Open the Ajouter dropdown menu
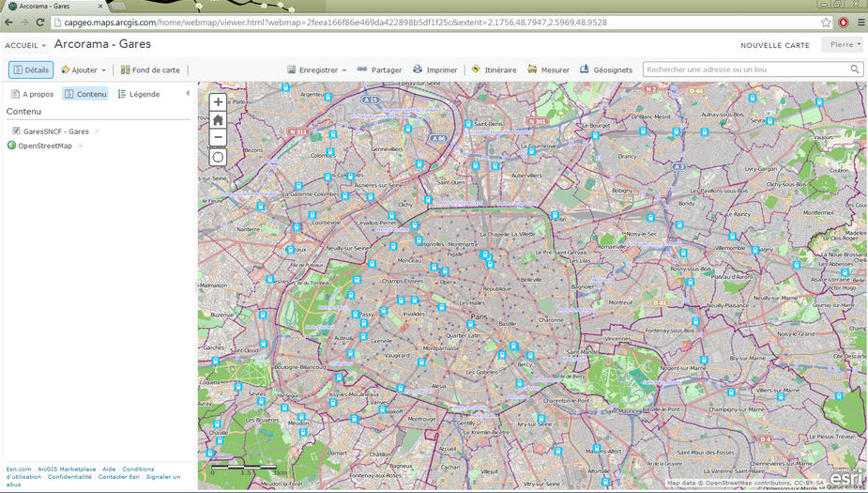This screenshot has height=493, width=868. (84, 69)
